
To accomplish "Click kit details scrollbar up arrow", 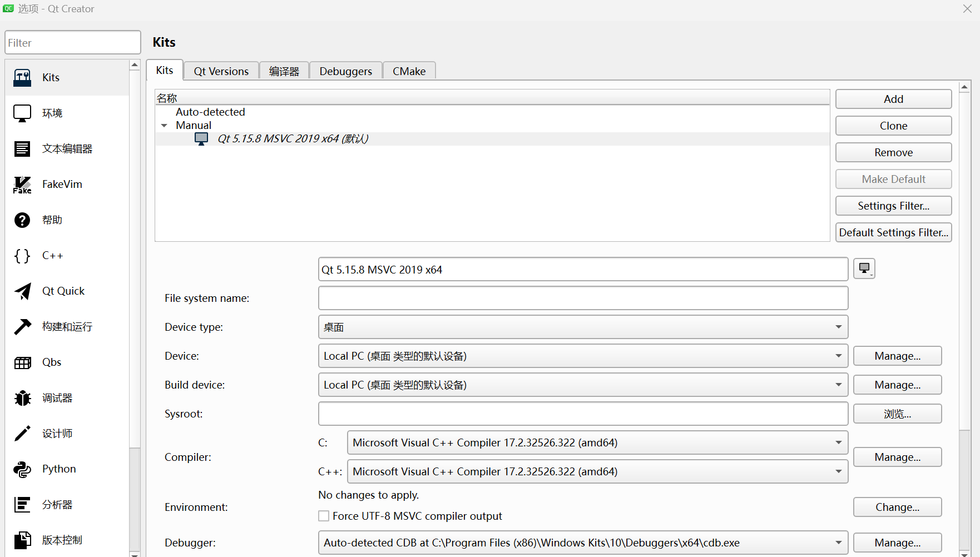I will (965, 87).
